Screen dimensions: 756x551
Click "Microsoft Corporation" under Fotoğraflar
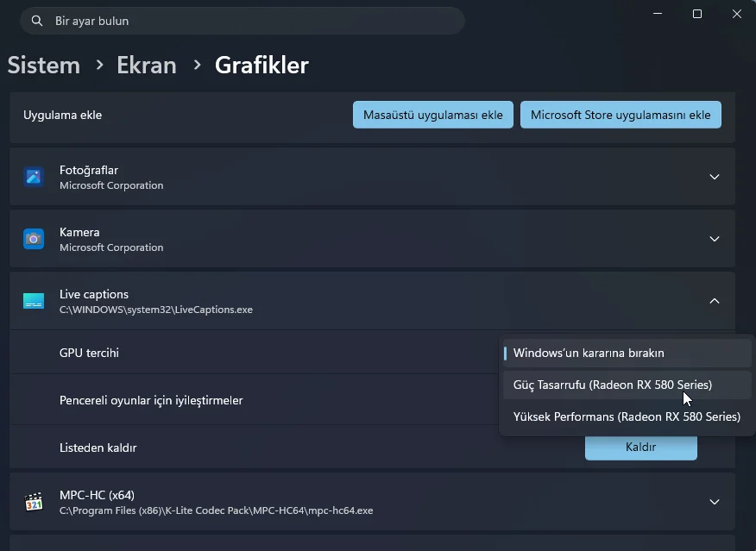111,185
